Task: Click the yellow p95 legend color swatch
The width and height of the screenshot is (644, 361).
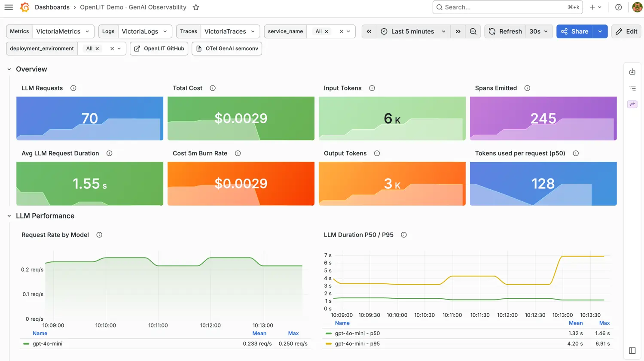Action: pyautogui.click(x=329, y=344)
